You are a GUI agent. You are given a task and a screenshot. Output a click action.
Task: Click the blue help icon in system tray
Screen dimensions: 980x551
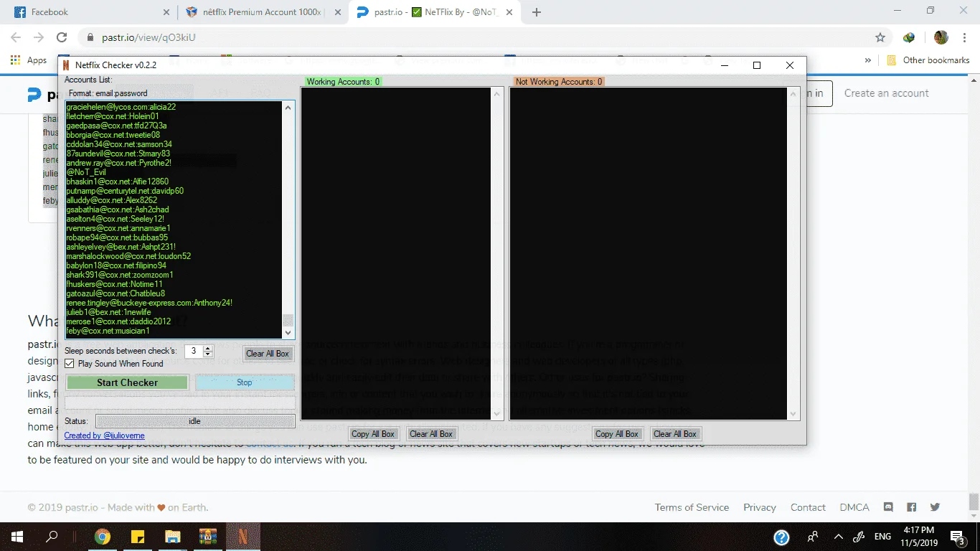[x=781, y=537]
